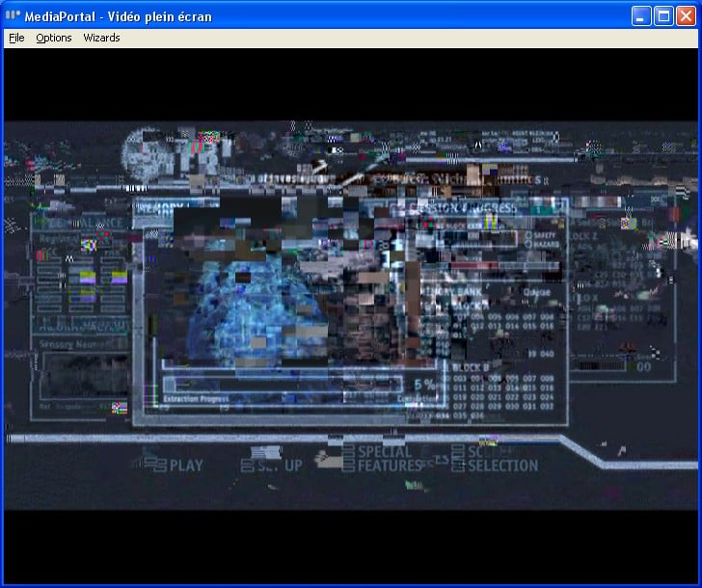
Task: Open the Wizards menu
Action: [x=101, y=38]
